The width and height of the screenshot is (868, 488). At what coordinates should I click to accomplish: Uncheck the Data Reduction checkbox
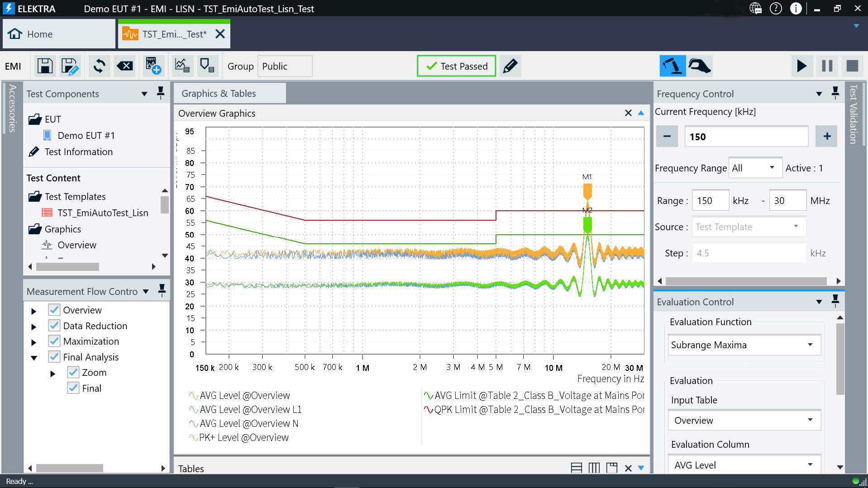pos(54,326)
